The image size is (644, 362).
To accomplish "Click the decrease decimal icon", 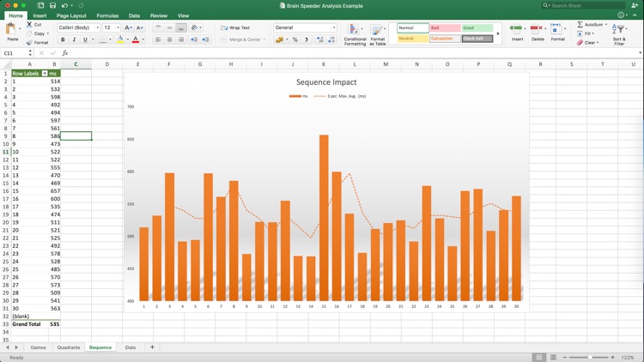I will pyautogui.click(x=331, y=39).
